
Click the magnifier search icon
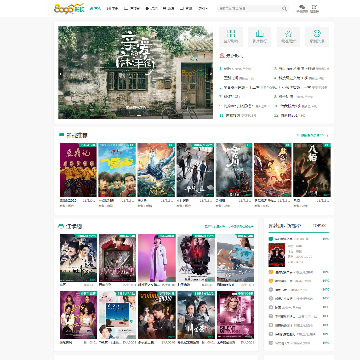pos(284,9)
